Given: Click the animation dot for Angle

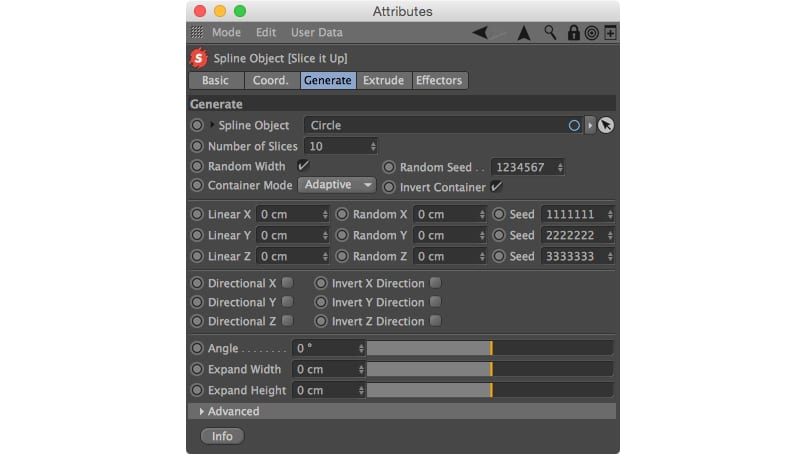Looking at the screenshot, I should point(197,348).
